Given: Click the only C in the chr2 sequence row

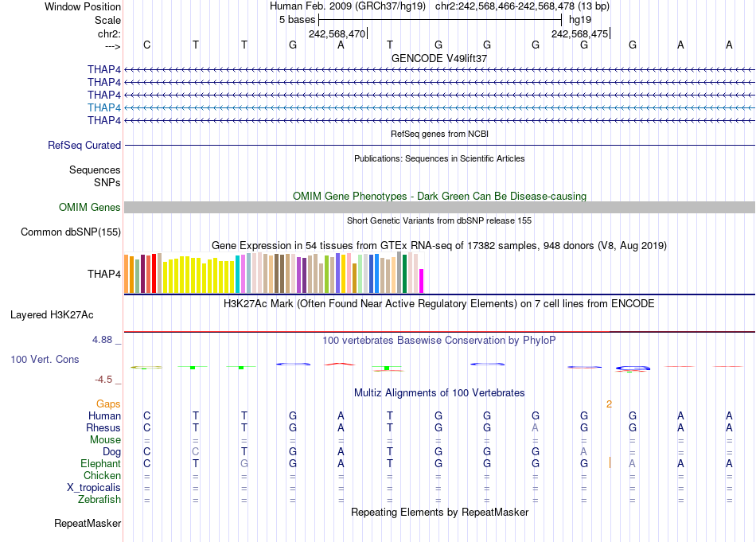Looking at the screenshot, I should [147, 45].
